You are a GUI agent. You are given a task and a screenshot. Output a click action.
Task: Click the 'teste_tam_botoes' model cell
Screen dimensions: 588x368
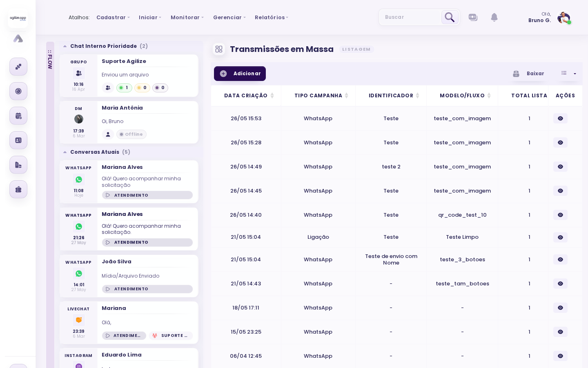point(462,284)
